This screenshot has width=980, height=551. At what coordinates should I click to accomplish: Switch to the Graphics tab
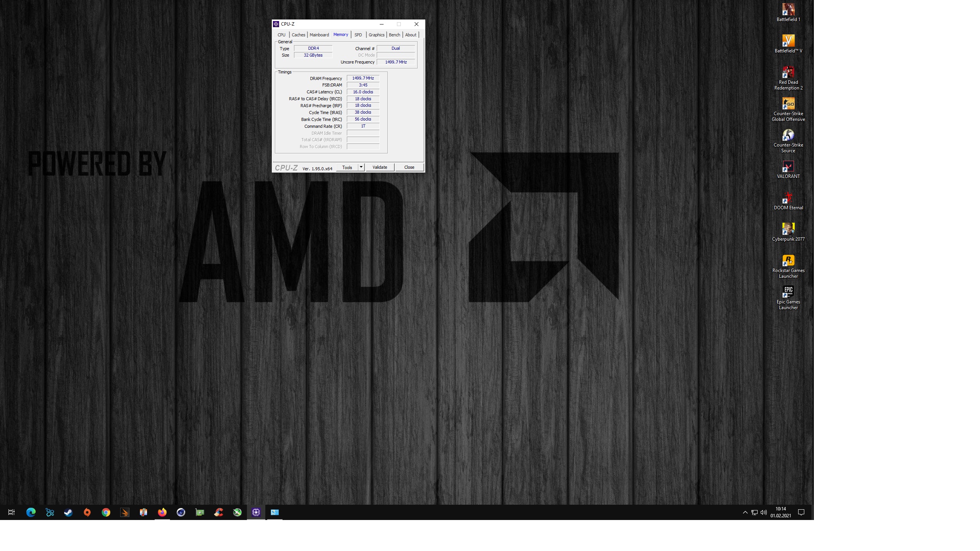click(376, 35)
